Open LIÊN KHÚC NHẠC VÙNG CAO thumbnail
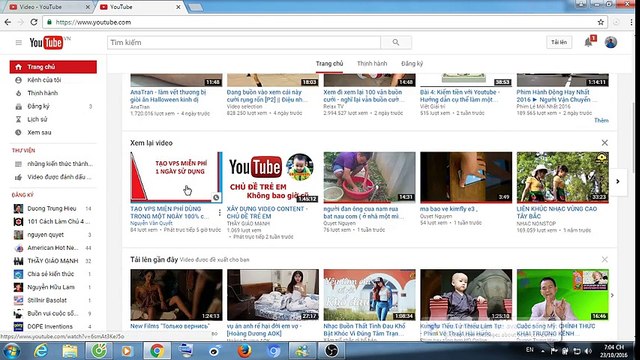Viewport: 640px width, 360px height. (562, 177)
